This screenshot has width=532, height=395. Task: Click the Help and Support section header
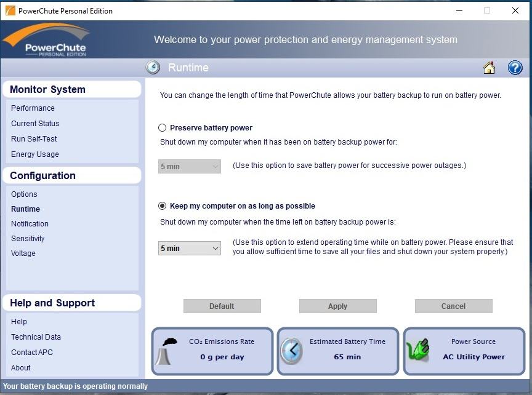pyautogui.click(x=71, y=303)
